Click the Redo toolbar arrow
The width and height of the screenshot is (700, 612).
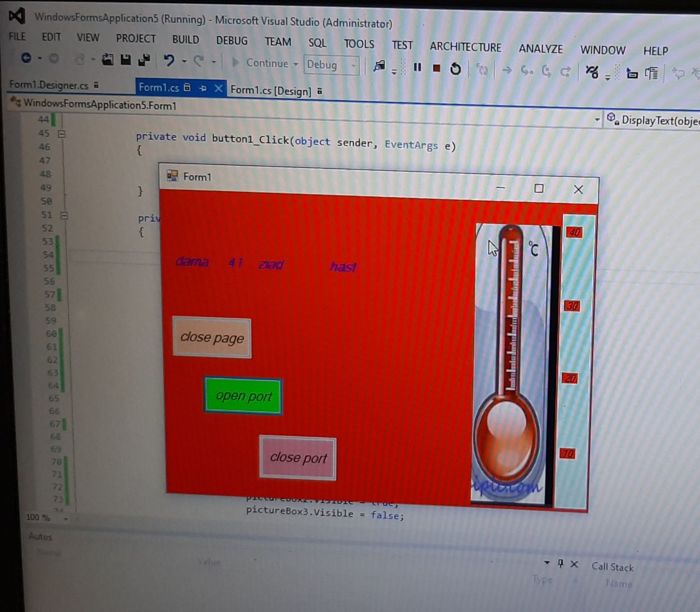coord(199,61)
